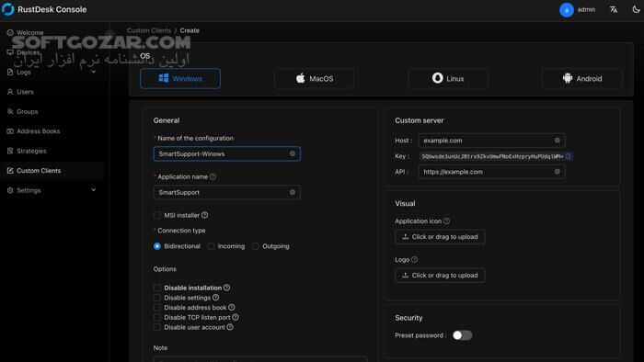The height and width of the screenshot is (362, 644).
Task: Choose the Windows OS button
Action: (x=180, y=79)
